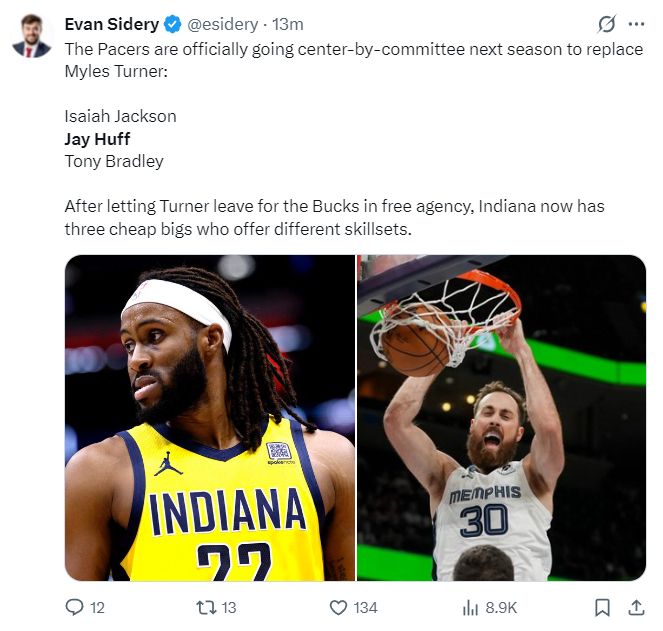663x631 pixels.
Task: Click the 8.9K views count
Action: tap(501, 608)
